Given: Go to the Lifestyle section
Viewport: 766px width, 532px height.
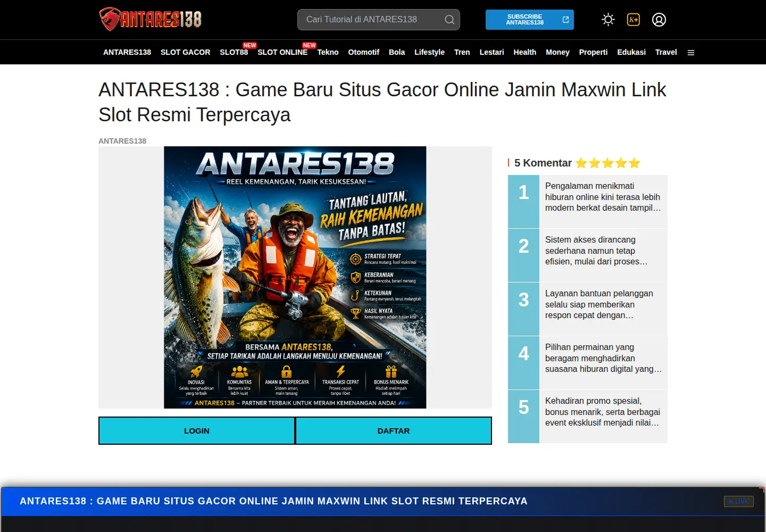Looking at the screenshot, I should tap(429, 52).
